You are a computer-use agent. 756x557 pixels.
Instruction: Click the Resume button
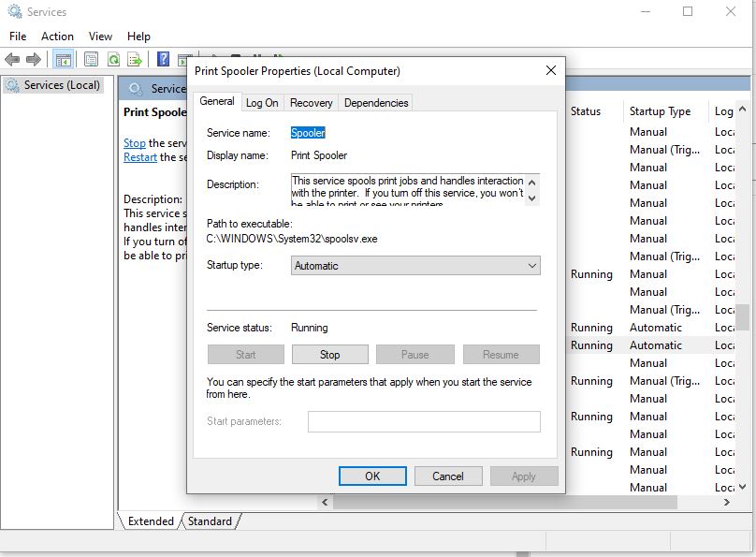coord(501,355)
